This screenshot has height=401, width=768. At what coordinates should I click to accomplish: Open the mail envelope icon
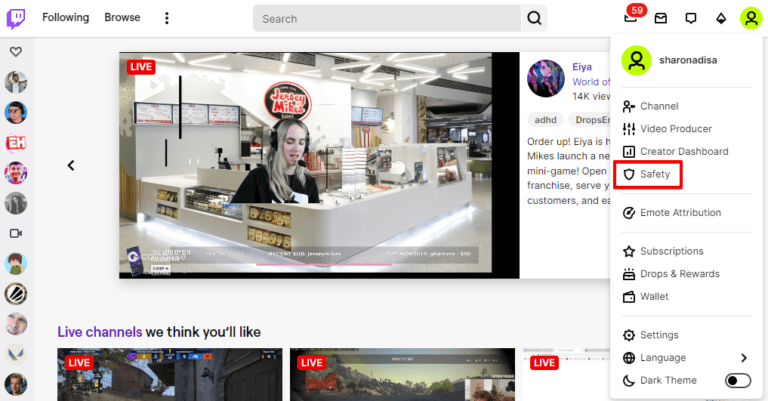[661, 19]
